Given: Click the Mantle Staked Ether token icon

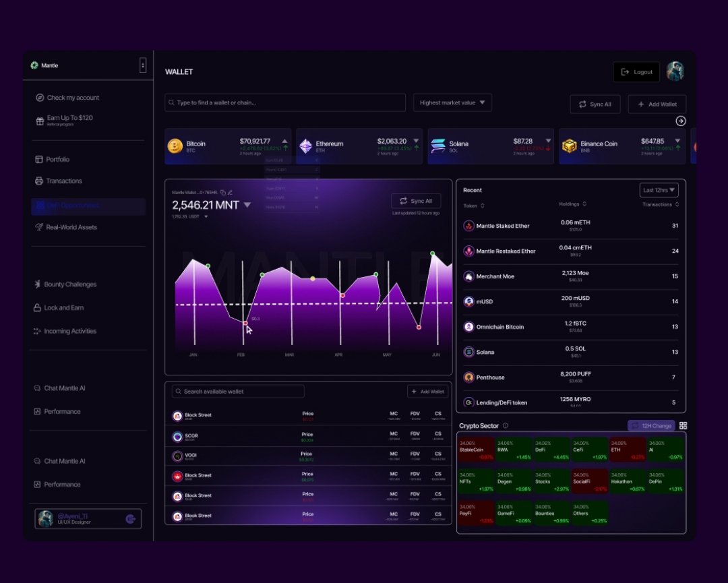Looking at the screenshot, I should click(469, 226).
